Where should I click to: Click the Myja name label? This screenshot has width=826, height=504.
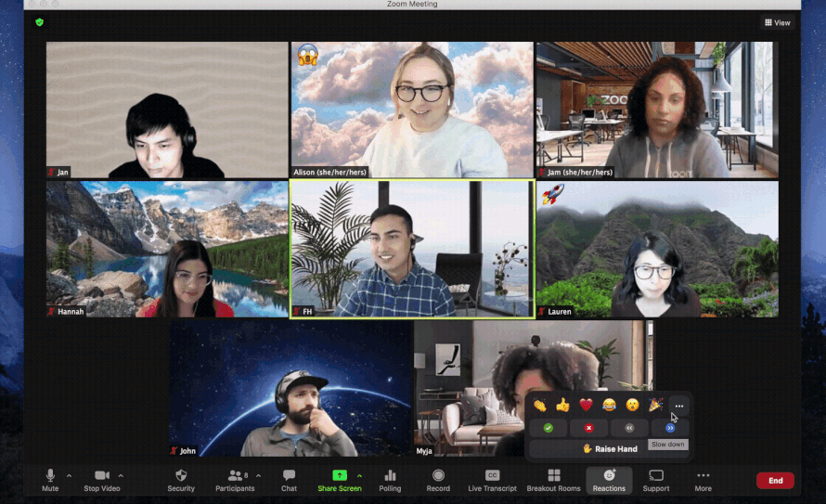point(424,451)
